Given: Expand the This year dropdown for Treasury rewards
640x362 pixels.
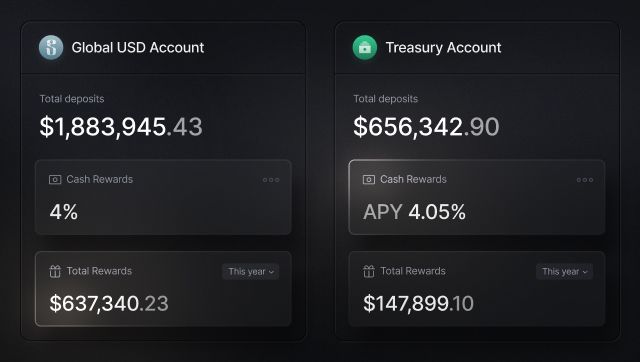Looking at the screenshot, I should pos(564,272).
